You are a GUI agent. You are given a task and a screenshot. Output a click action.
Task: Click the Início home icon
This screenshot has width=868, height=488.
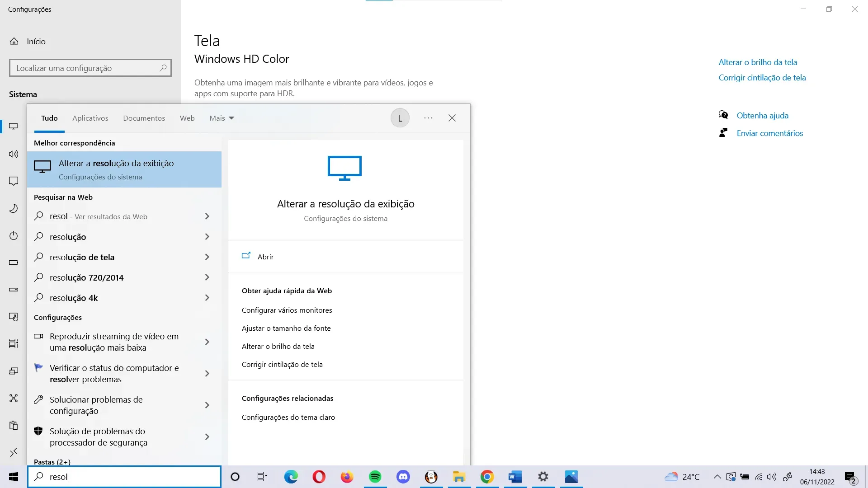click(x=14, y=42)
